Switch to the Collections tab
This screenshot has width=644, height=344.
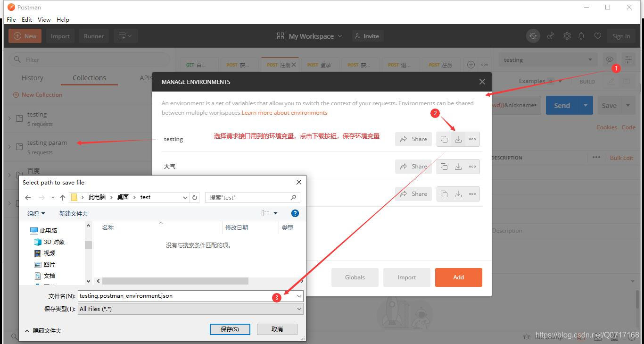tap(89, 78)
